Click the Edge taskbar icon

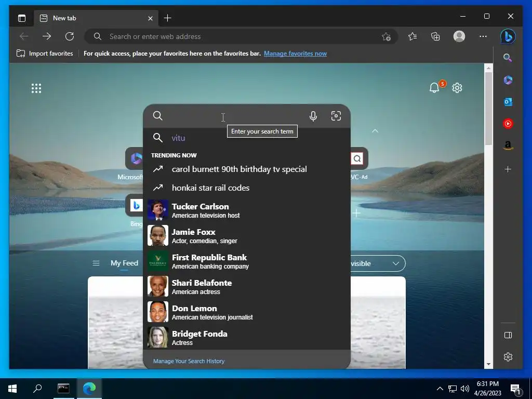point(89,388)
